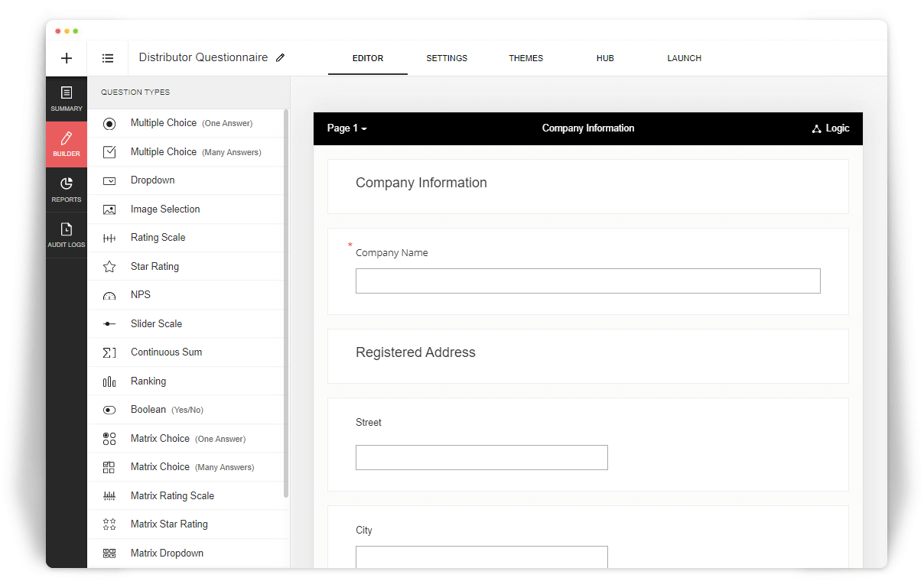Open the Logic settings for this page
The image size is (924, 581).
pyautogui.click(x=831, y=128)
